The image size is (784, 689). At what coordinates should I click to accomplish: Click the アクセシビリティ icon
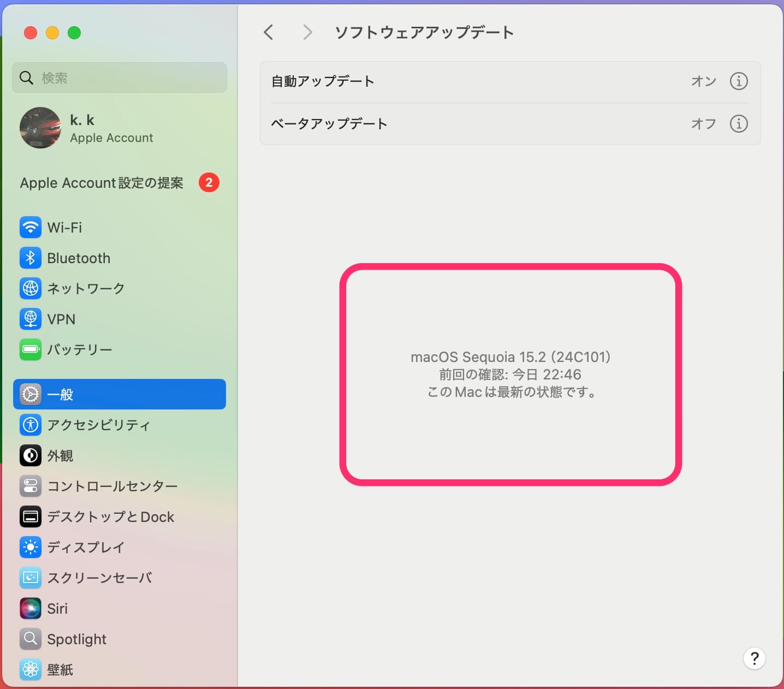tap(31, 425)
